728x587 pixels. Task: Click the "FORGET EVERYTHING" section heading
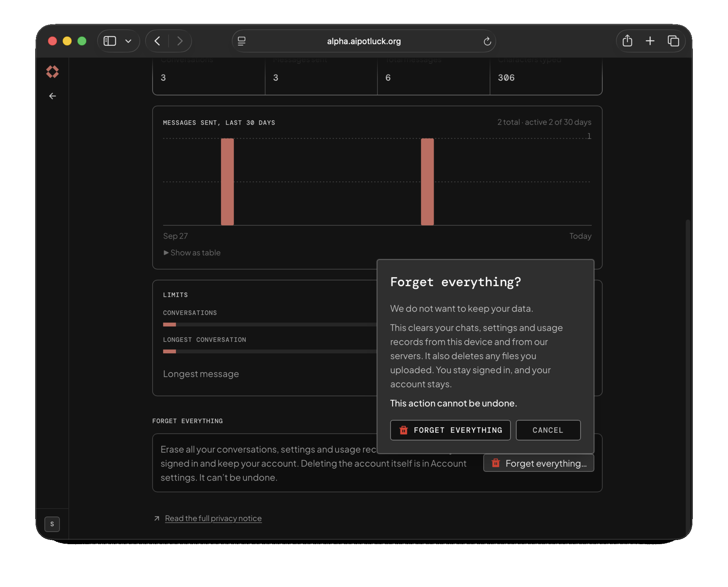187,421
